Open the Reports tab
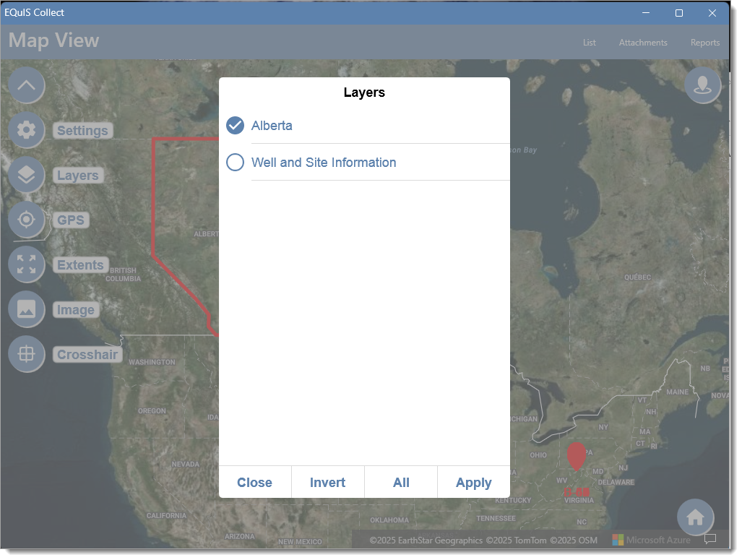 click(x=705, y=43)
